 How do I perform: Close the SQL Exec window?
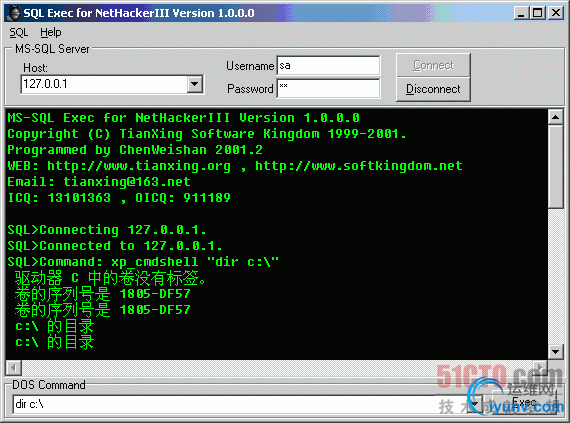556,13
